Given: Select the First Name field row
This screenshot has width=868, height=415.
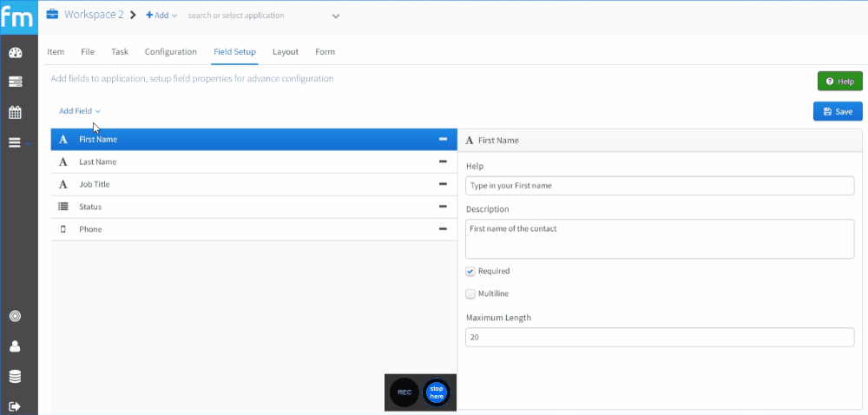Looking at the screenshot, I should click(x=253, y=140).
